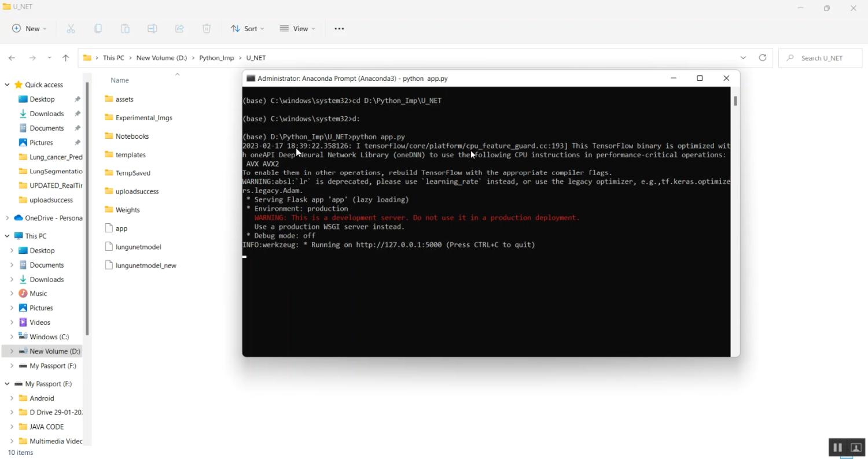Select the assets folder
The height and width of the screenshot is (459, 868).
click(119, 99)
